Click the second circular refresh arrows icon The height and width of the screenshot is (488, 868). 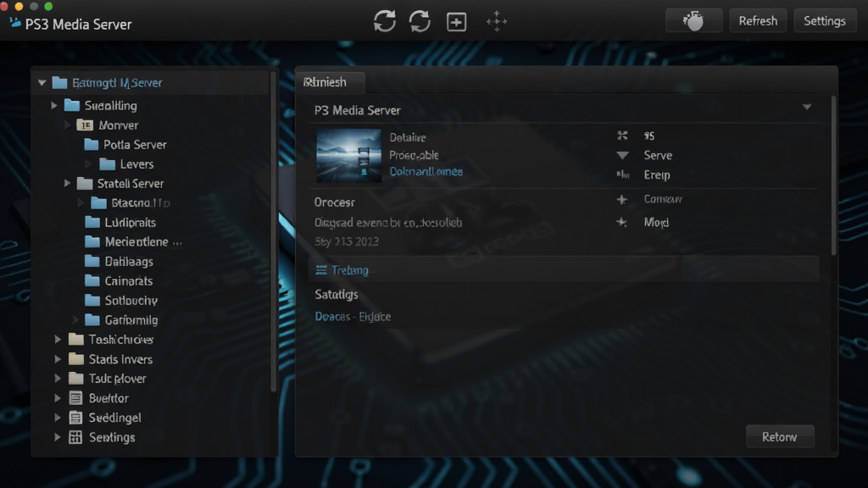click(420, 21)
